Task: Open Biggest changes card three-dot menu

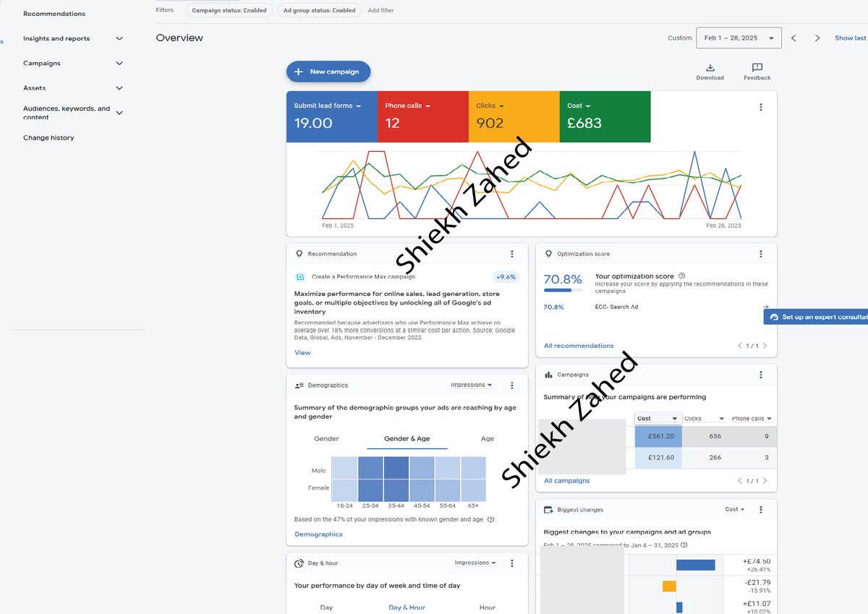Action: click(761, 510)
